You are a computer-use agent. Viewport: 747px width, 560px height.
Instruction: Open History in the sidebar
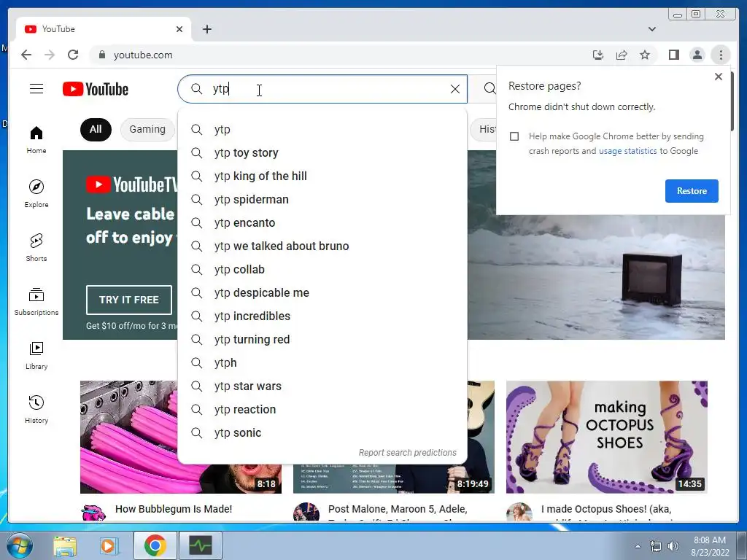pyautogui.click(x=36, y=410)
